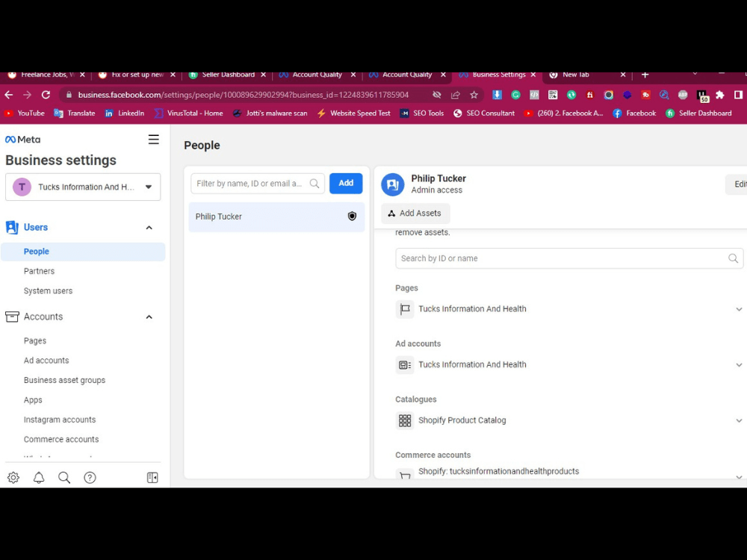Click the Pages flag icon for Tucks Information
Image resolution: width=747 pixels, height=560 pixels.
[x=405, y=309]
